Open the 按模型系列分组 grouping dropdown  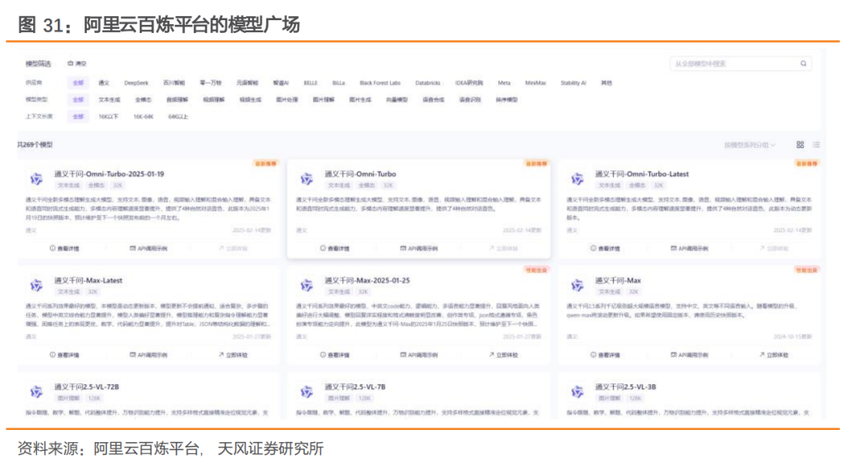(750, 145)
